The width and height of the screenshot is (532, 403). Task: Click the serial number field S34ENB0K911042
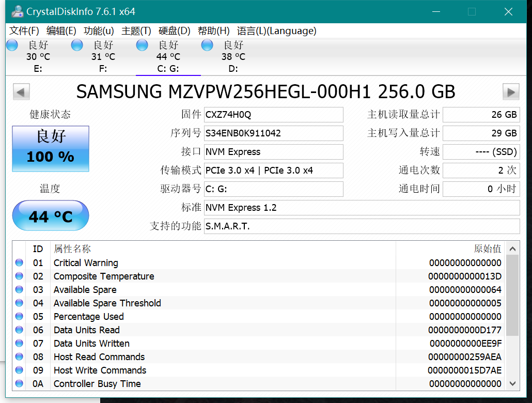pos(273,133)
